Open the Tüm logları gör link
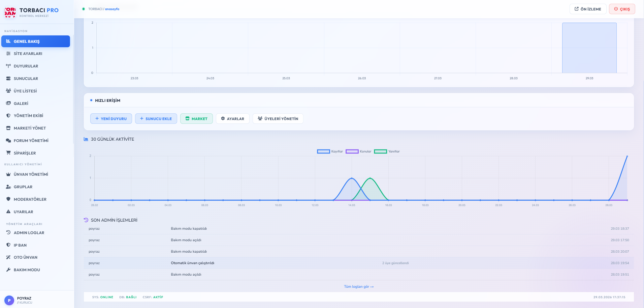This screenshot has width=644, height=308. pos(359,287)
